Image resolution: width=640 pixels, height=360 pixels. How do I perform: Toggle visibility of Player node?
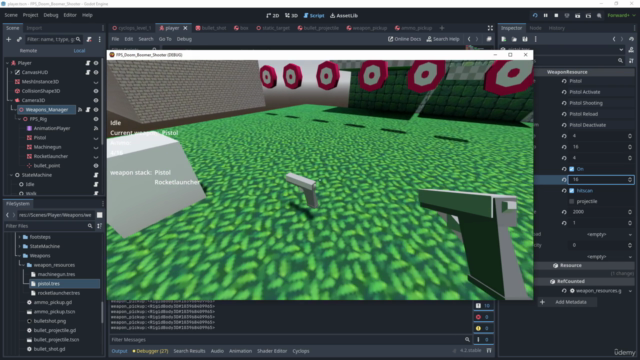pos(96,63)
